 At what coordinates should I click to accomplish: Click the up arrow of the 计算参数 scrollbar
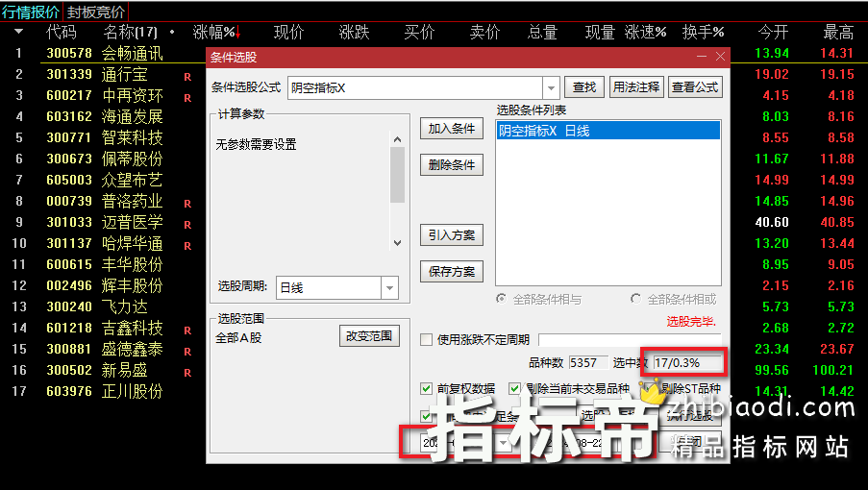coord(397,139)
